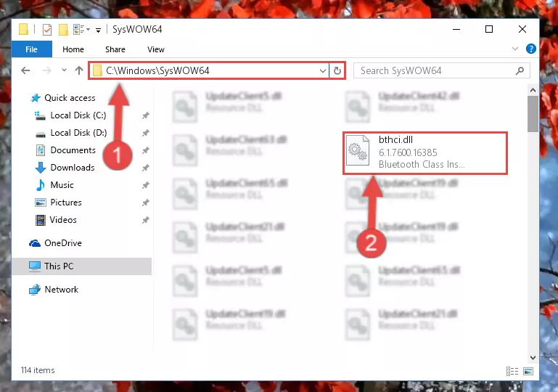Maximize the SysWOW64 window

coord(489,29)
